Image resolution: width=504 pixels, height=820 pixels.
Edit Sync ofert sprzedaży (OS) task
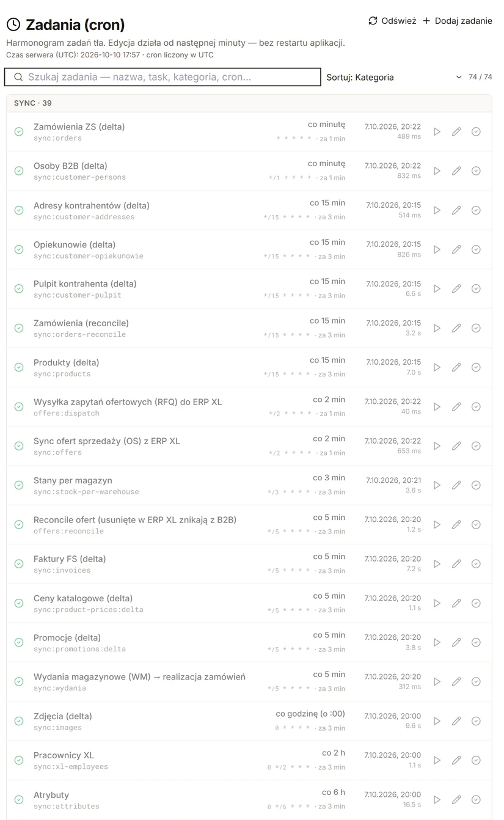tap(456, 446)
